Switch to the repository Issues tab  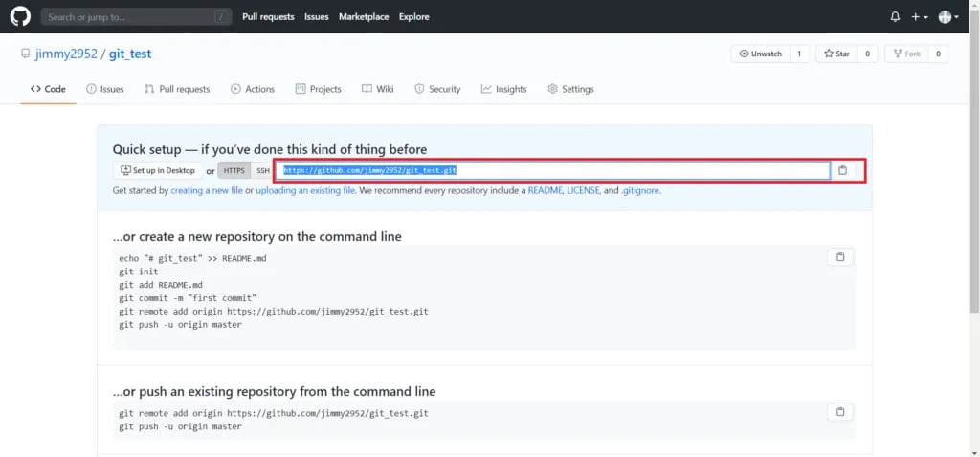[x=105, y=89]
